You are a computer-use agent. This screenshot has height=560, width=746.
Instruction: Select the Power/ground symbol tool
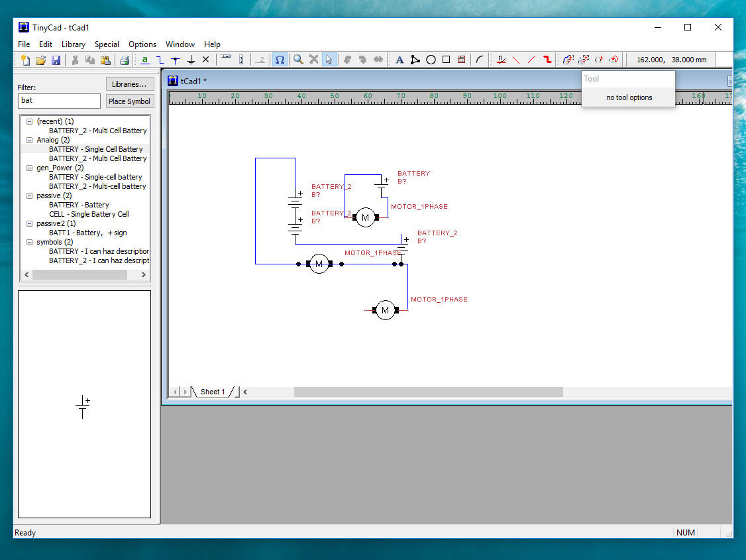pyautogui.click(x=191, y=60)
